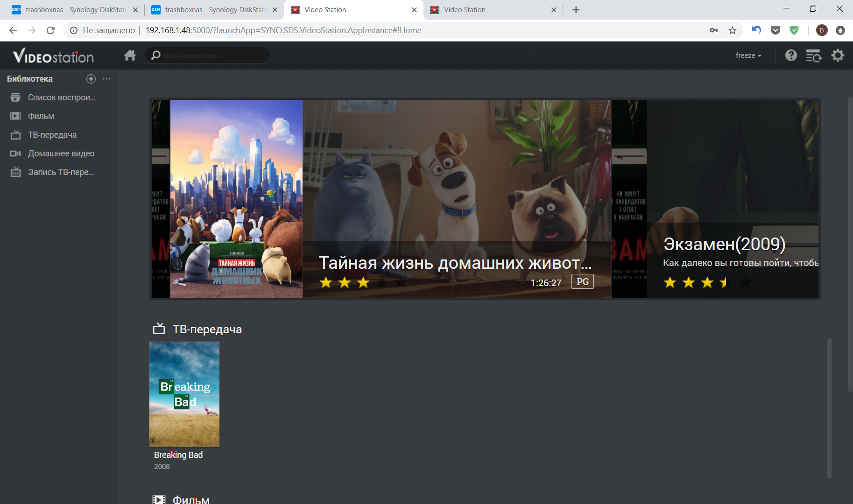Reload the current page
The image size is (853, 504).
pos(50,30)
